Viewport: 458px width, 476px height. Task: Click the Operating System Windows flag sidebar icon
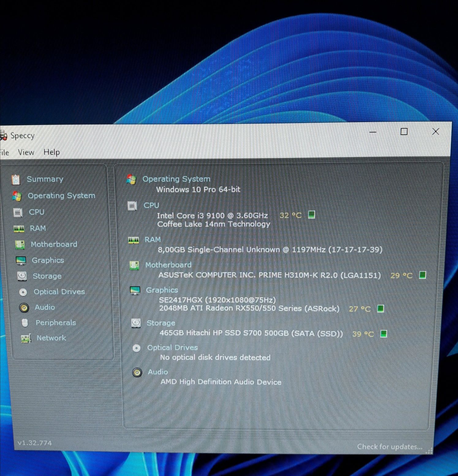[17, 196]
